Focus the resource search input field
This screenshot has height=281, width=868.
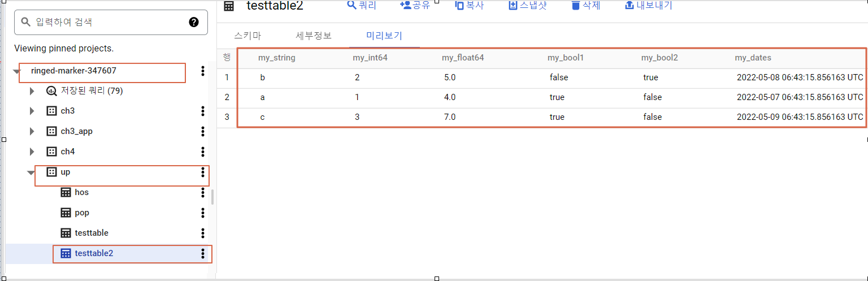coord(111,22)
